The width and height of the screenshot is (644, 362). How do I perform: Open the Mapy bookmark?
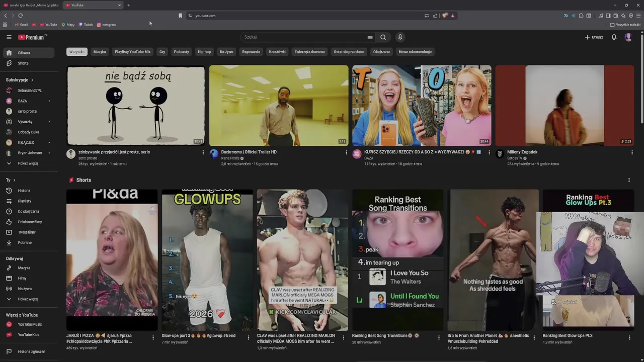[x=68, y=25]
